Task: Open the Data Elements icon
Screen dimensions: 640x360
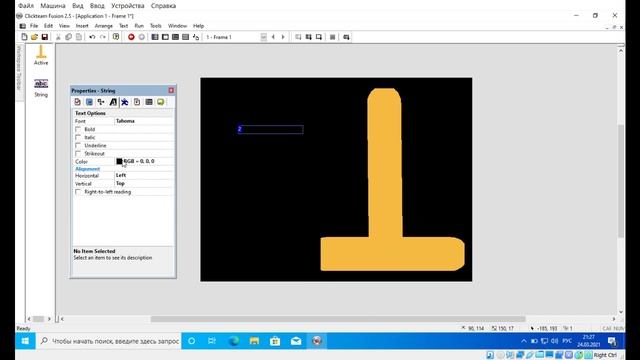Action: (x=196, y=37)
